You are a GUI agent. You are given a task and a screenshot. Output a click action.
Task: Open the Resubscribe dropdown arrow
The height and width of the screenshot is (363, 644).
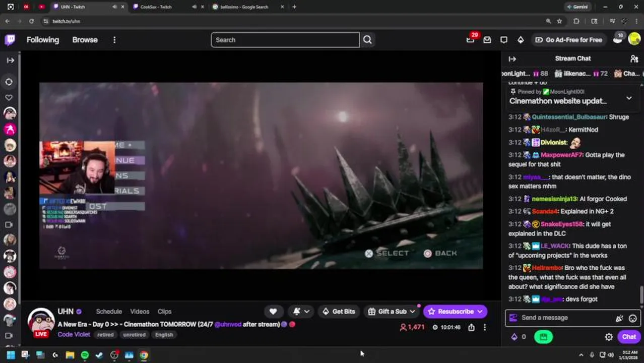pyautogui.click(x=480, y=312)
